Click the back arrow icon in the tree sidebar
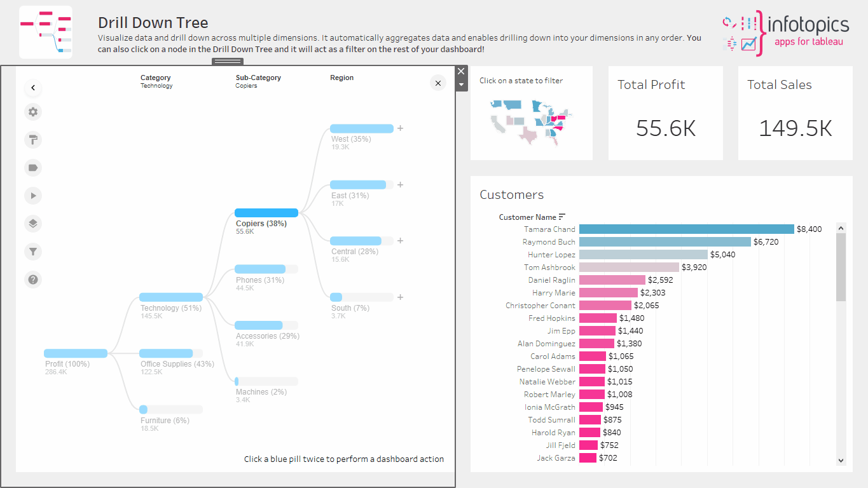The width and height of the screenshot is (868, 488). 33,88
